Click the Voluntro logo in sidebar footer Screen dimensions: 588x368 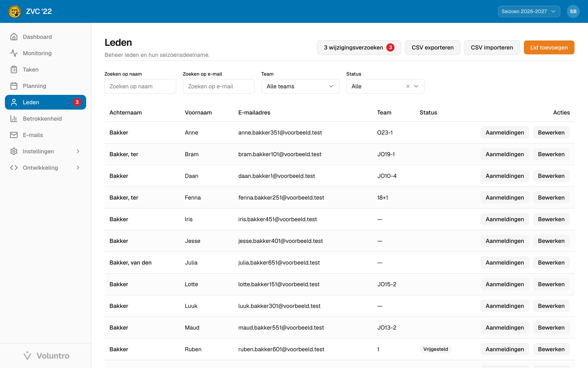click(x=46, y=356)
